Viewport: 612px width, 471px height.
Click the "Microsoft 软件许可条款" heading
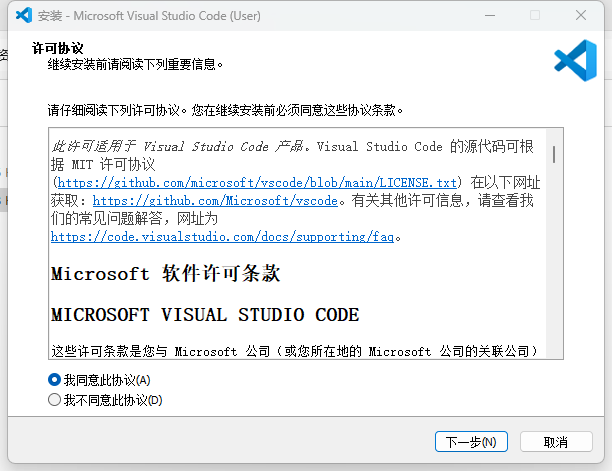click(x=165, y=273)
